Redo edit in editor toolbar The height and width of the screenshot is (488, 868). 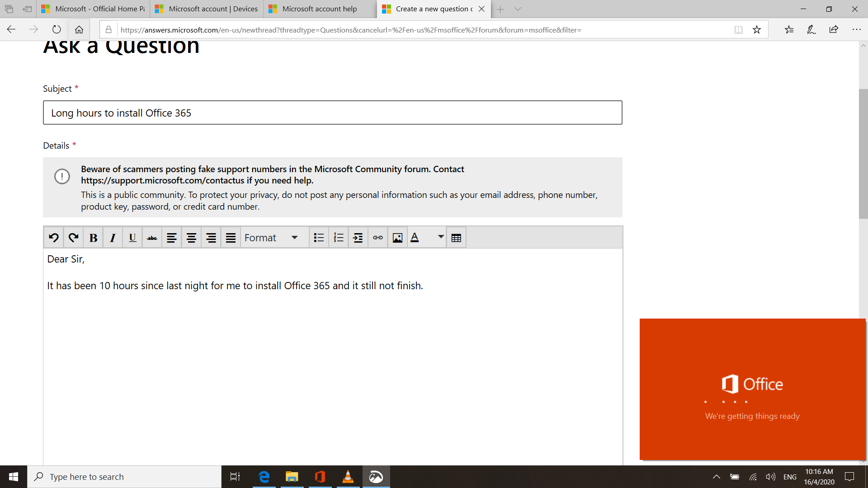click(x=73, y=238)
